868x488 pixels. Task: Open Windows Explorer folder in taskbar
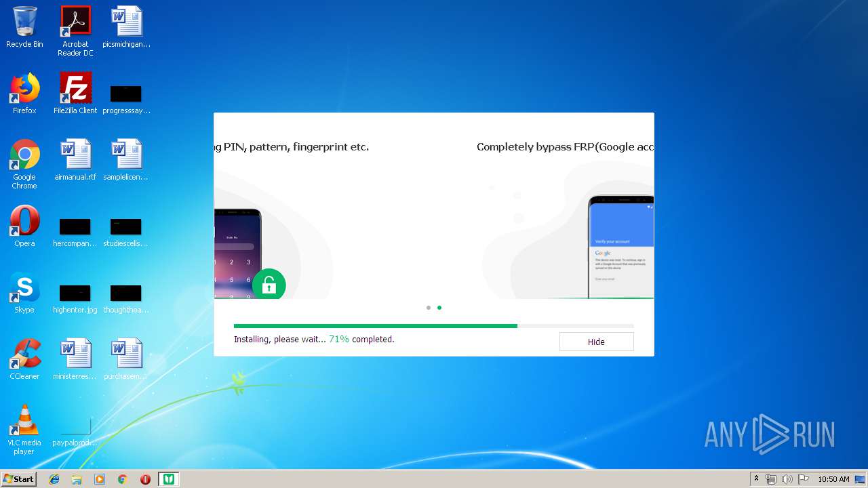77,479
